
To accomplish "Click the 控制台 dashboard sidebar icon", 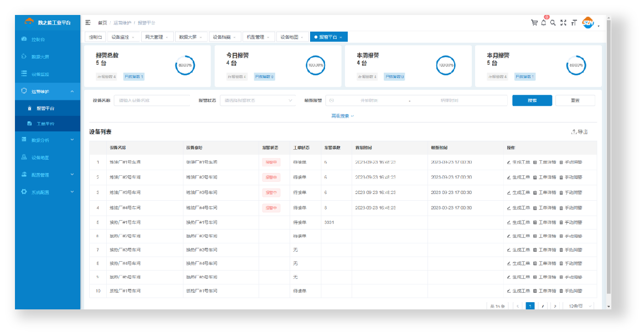I will pos(24,39).
